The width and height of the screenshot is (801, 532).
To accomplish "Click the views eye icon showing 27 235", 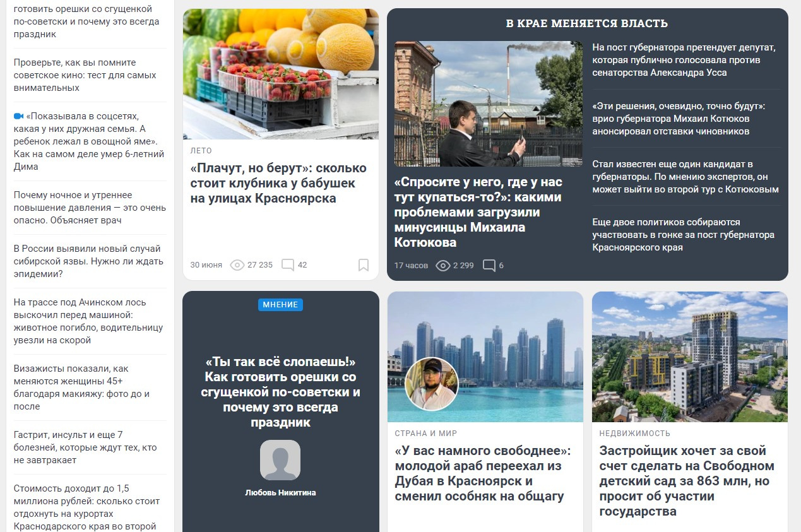I will (x=237, y=265).
